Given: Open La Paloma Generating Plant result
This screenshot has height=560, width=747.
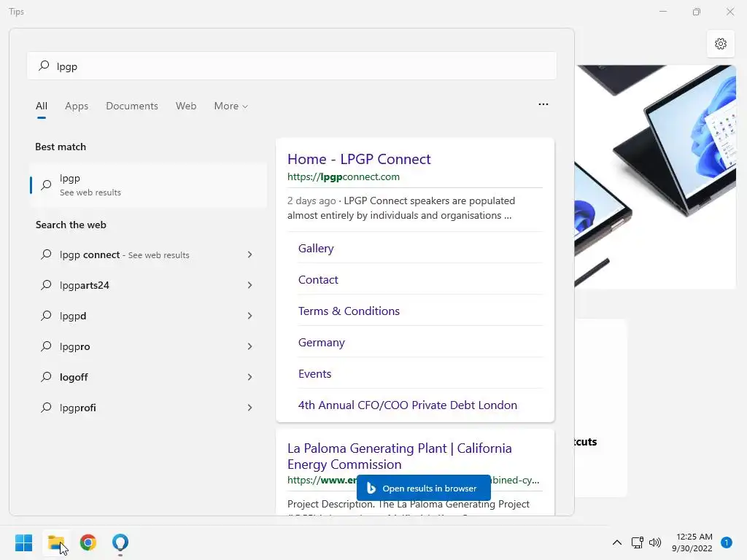Looking at the screenshot, I should (x=400, y=456).
